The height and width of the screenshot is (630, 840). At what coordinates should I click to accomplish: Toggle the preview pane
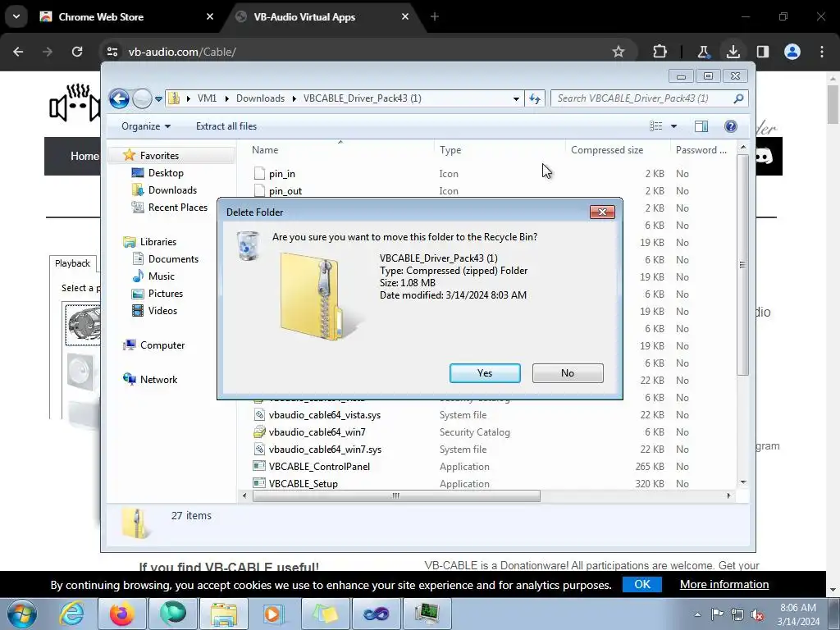(x=701, y=126)
